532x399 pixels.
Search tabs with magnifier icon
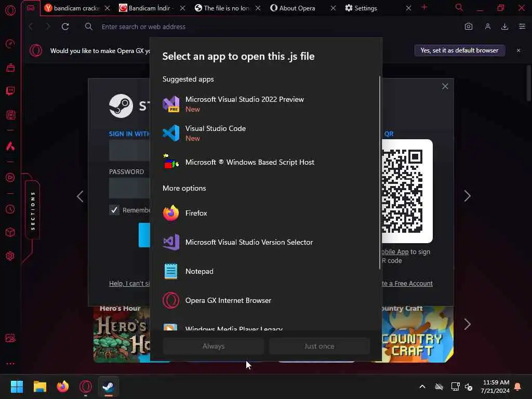pyautogui.click(x=459, y=7)
